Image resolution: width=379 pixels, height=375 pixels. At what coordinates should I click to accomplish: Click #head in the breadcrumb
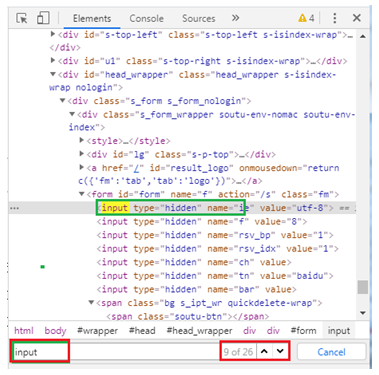(x=142, y=331)
